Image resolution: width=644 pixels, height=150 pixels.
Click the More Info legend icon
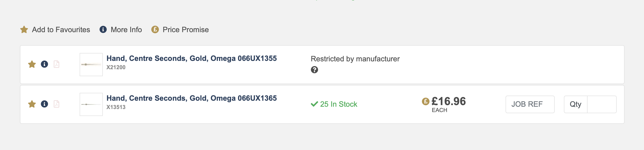[103, 29]
